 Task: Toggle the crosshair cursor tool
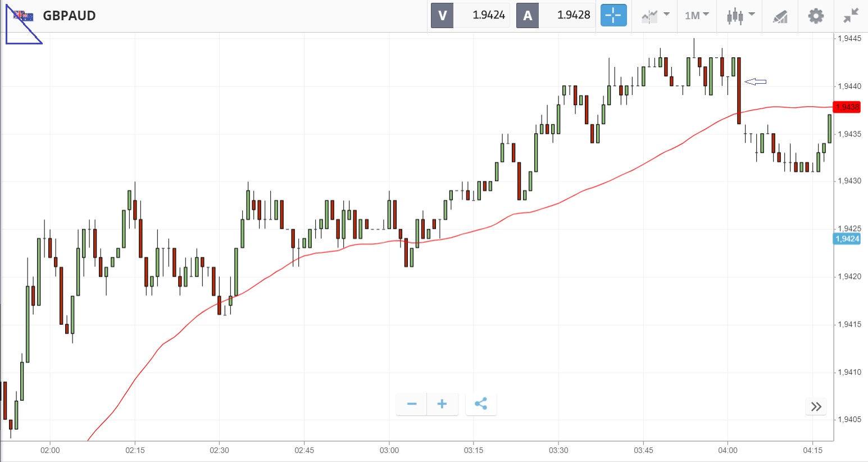pos(613,15)
